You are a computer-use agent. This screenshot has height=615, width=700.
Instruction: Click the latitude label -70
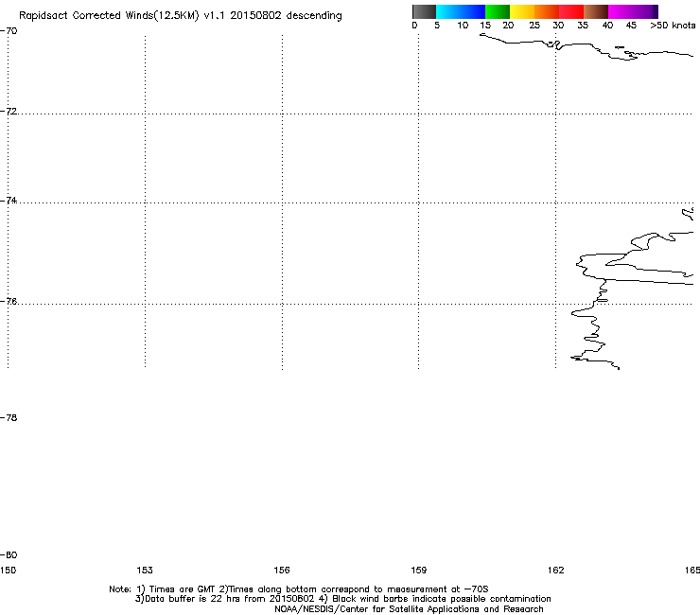9,31
